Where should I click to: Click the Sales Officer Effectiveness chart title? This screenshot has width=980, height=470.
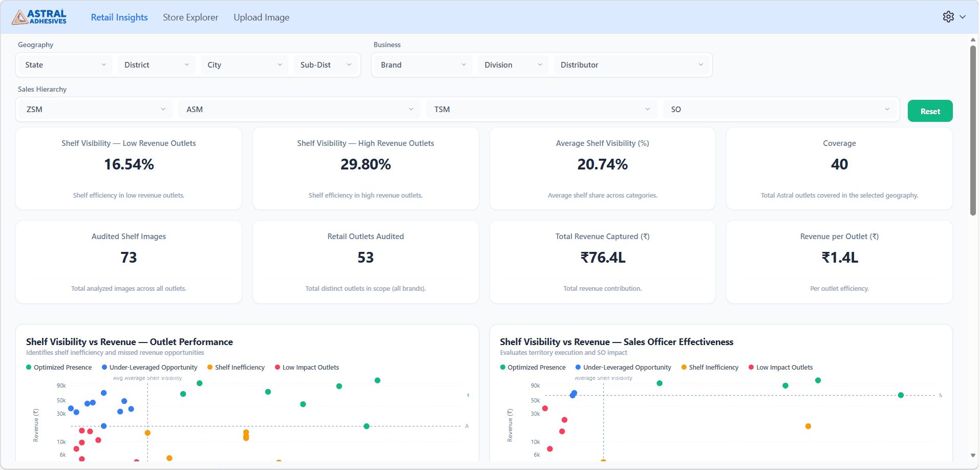616,342
